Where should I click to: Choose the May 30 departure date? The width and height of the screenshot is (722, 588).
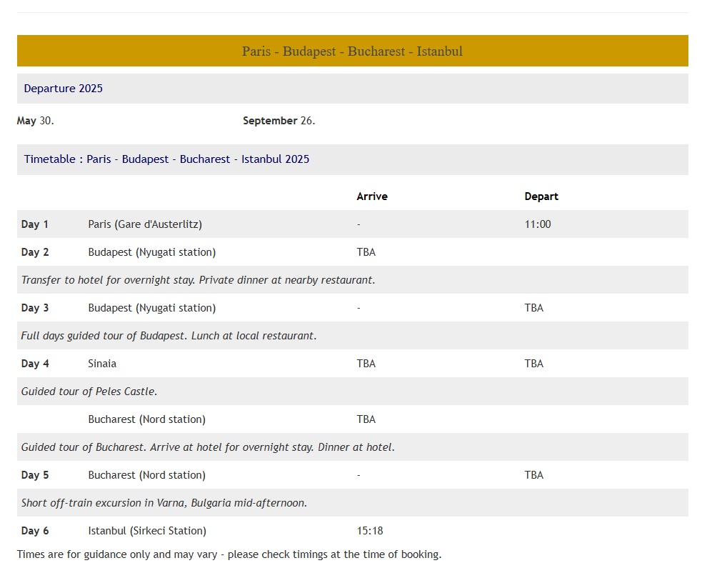click(x=36, y=121)
